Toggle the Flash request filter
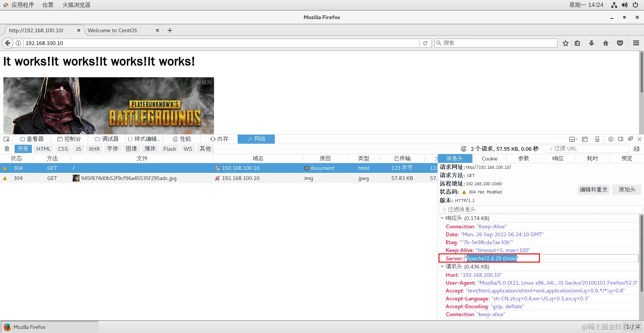Screen dimensions: 644x333 click(169, 149)
